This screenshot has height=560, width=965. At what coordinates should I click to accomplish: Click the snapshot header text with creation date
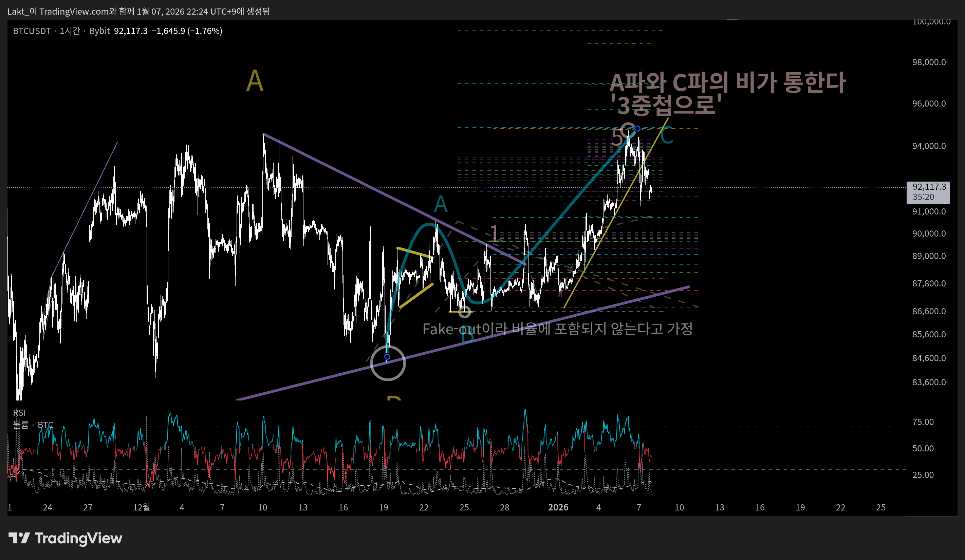138,11
